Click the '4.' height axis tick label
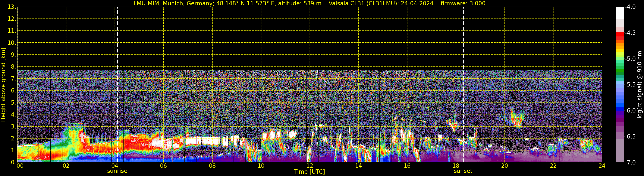Viewport: 644px width, 176px height. point(13,114)
